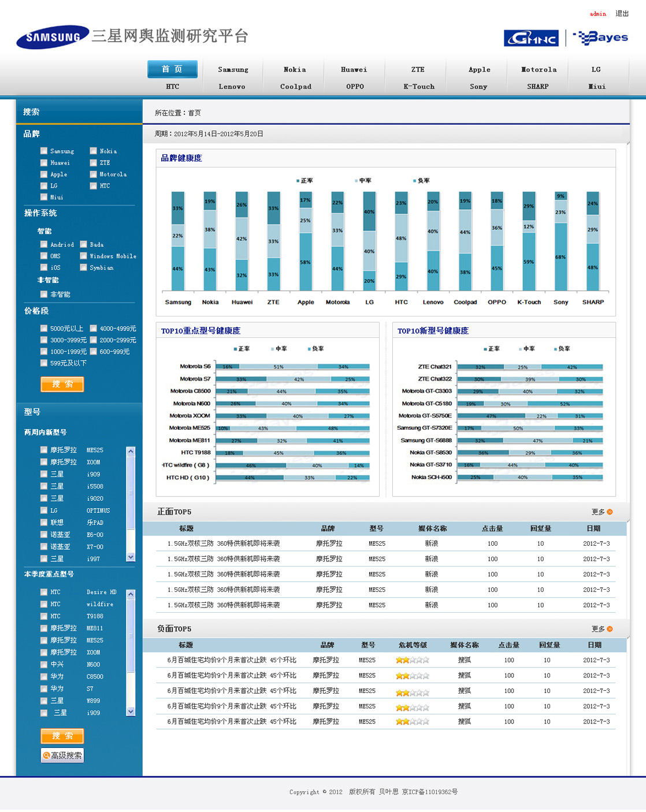Go to the Samsung navigation tab
Screen dimensions: 646x812
pyautogui.click(x=233, y=70)
